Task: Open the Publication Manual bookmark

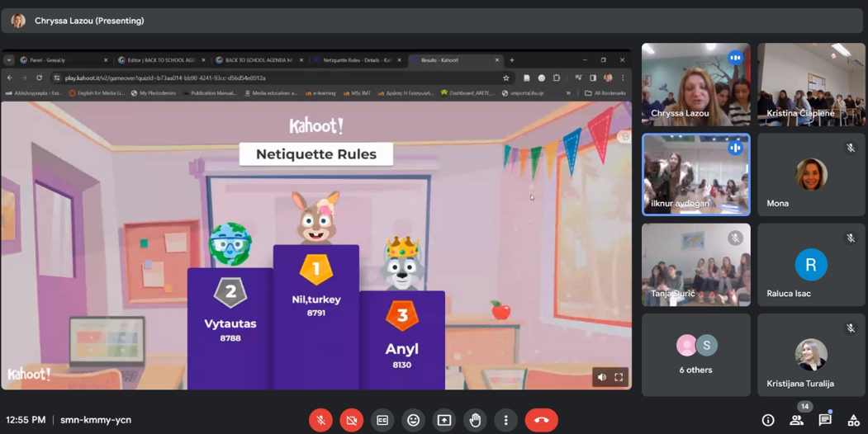Action: [x=209, y=93]
